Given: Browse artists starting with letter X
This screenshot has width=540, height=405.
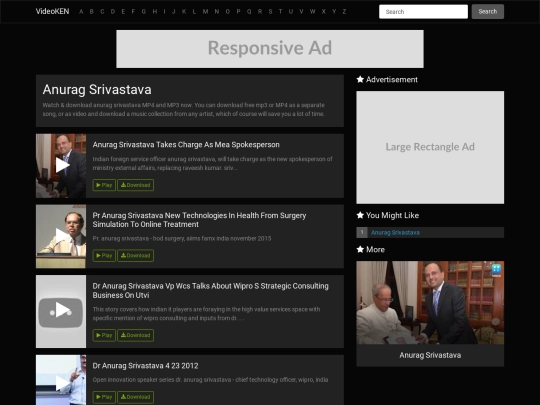Looking at the screenshot, I should coord(323,12).
